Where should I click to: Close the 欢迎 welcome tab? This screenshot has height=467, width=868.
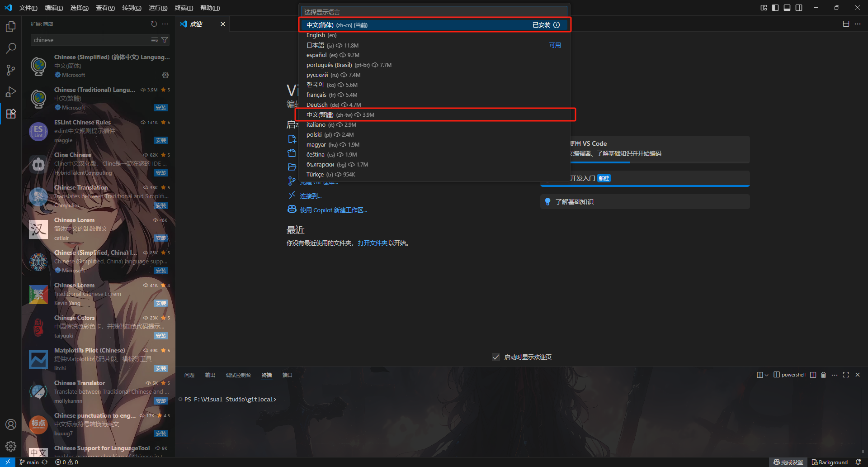point(223,24)
